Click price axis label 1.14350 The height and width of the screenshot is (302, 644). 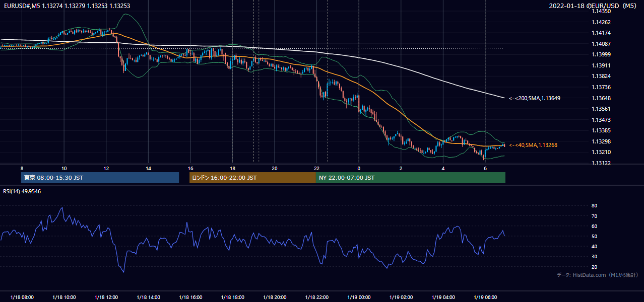coord(601,11)
